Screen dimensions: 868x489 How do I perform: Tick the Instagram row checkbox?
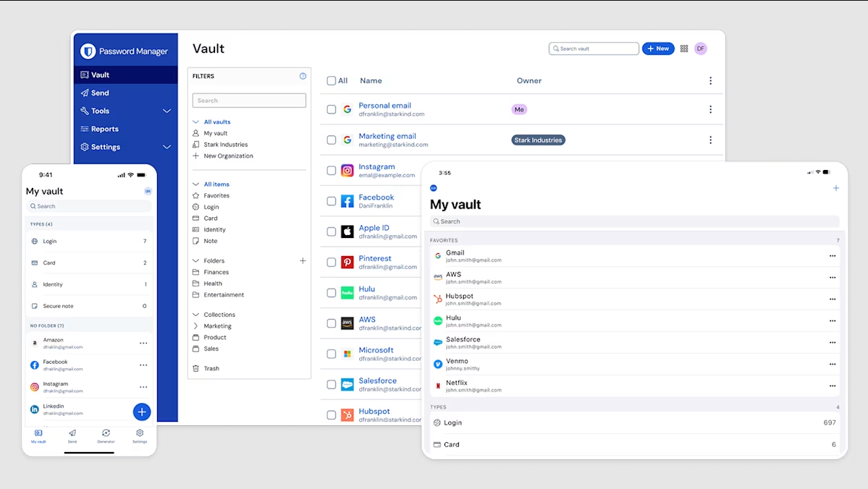331,171
